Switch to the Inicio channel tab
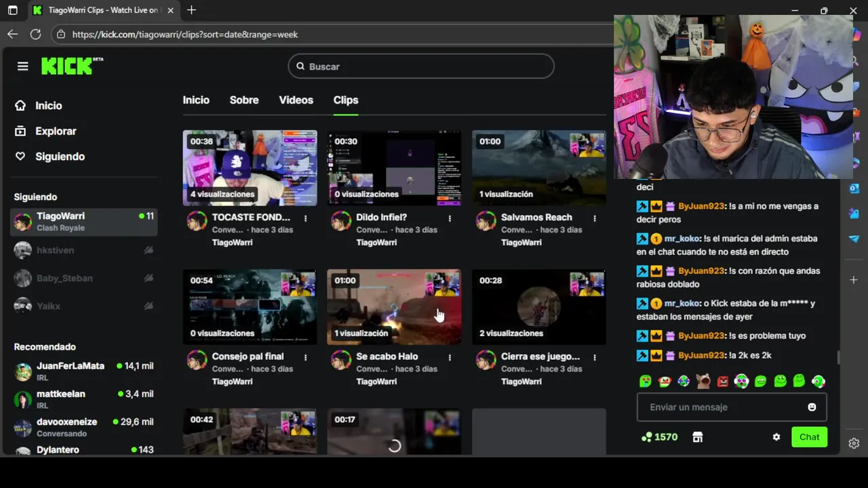The height and width of the screenshot is (488, 868). (196, 100)
